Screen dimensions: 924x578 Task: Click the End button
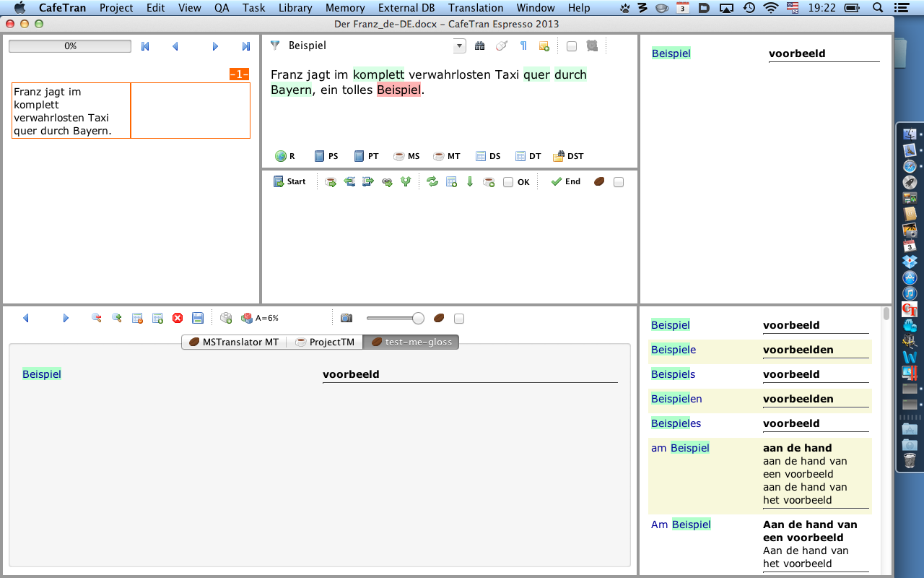coord(566,182)
